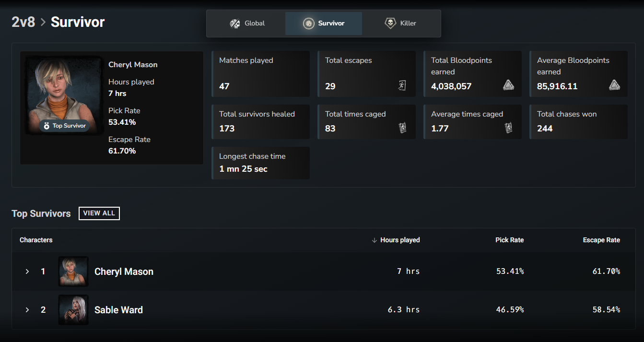Click the Total times caged icon

click(x=402, y=128)
